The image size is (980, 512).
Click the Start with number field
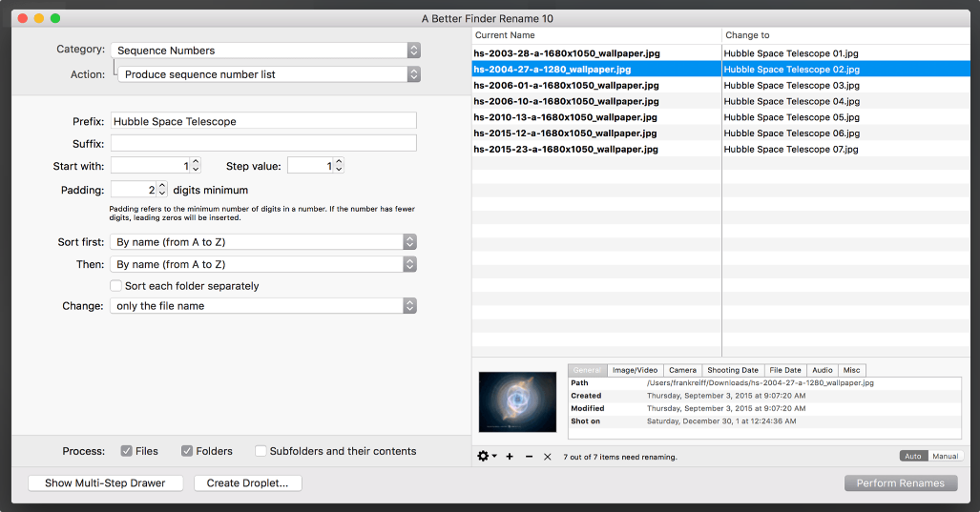click(x=151, y=166)
